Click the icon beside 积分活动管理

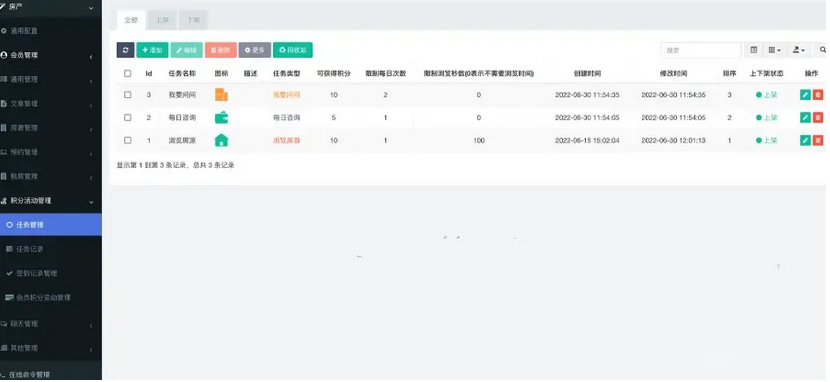(4, 201)
